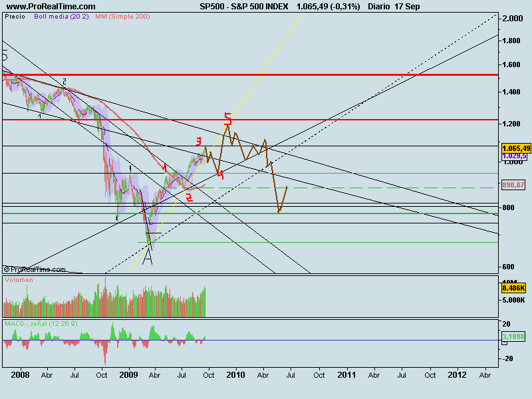Click the red wave 5 label at peak
Viewport: 532px width, 399px height.
pos(228,118)
